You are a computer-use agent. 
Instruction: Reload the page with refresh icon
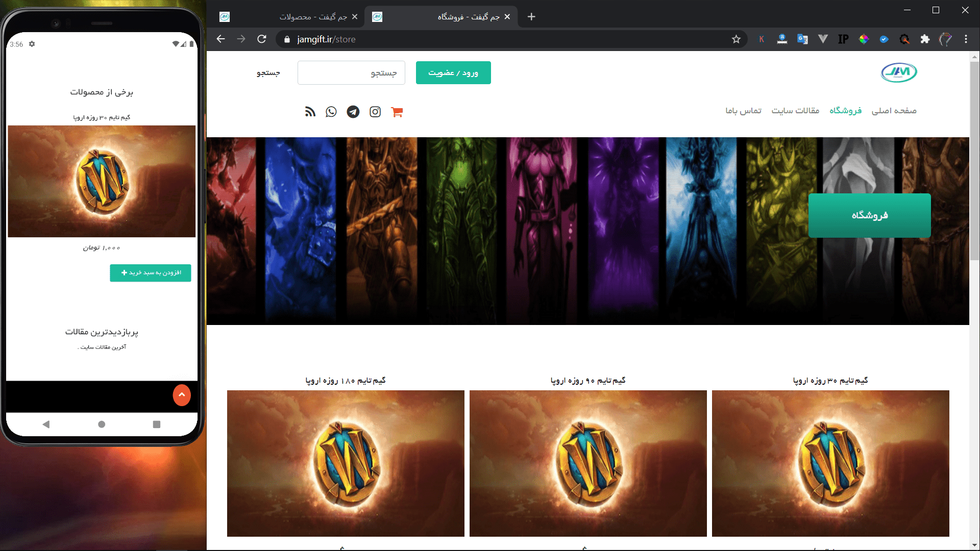[262, 39]
